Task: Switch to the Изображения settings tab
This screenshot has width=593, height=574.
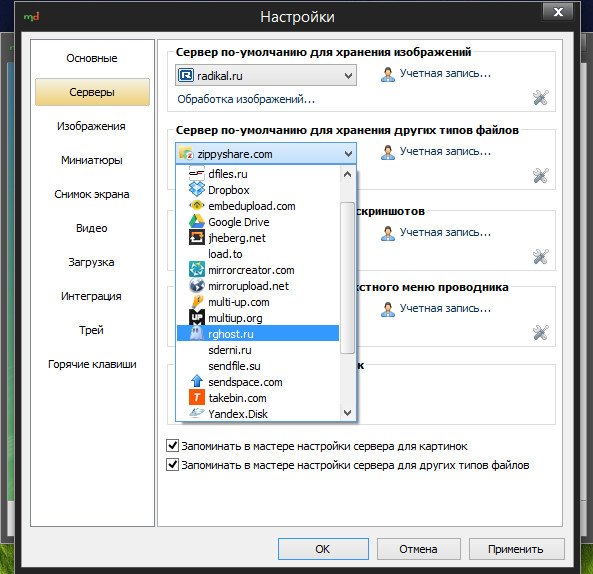Action: [91, 126]
